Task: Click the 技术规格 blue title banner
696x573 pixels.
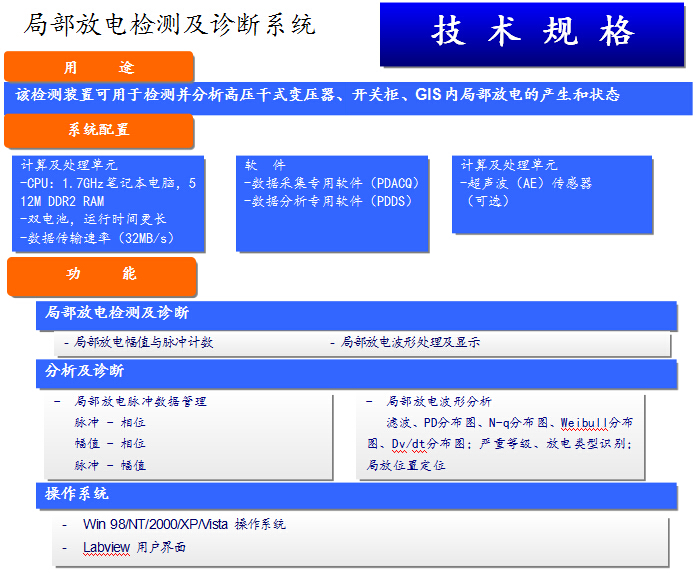Action: click(533, 33)
